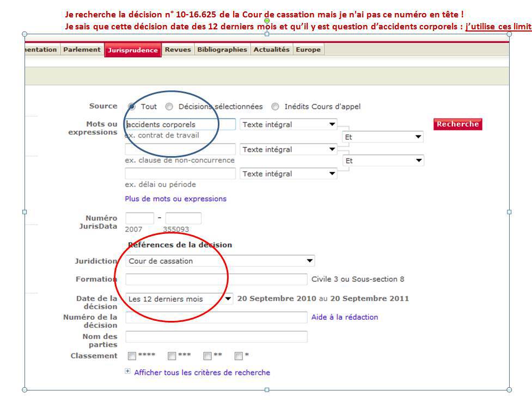Image resolution: width=532 pixels, height=403 pixels.
Task: Open the Juridiction dropdown (Cour de cassation)
Action: [220, 261]
